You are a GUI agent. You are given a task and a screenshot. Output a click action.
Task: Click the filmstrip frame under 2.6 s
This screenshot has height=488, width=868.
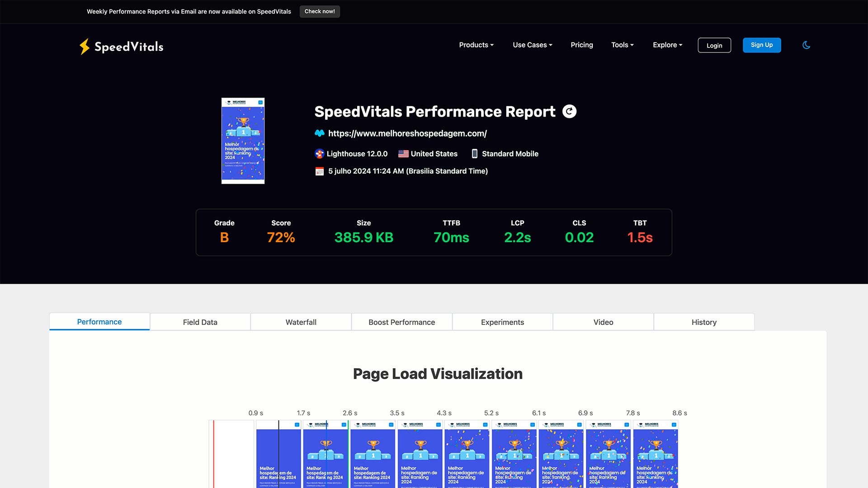373,454
